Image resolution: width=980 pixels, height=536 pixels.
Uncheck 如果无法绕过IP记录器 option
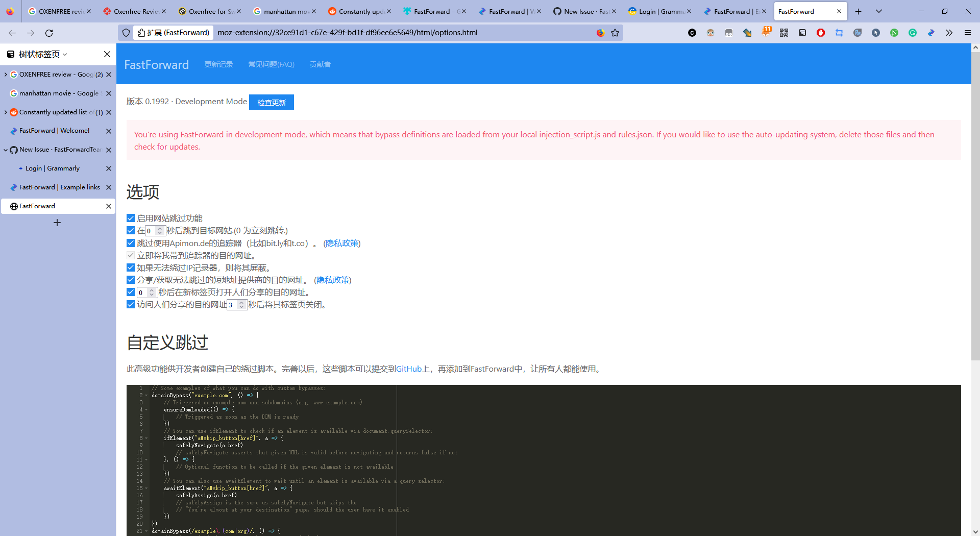131,267
